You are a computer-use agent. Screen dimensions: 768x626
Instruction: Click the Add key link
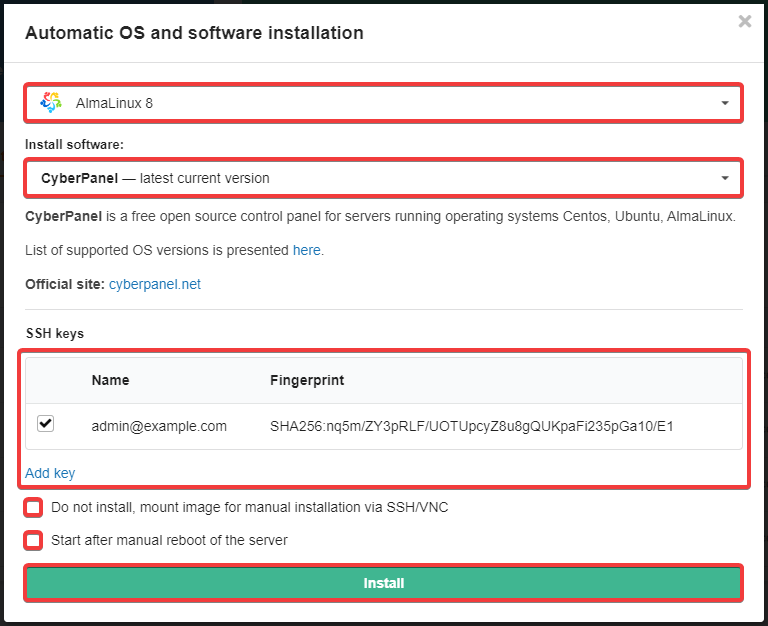tap(50, 473)
